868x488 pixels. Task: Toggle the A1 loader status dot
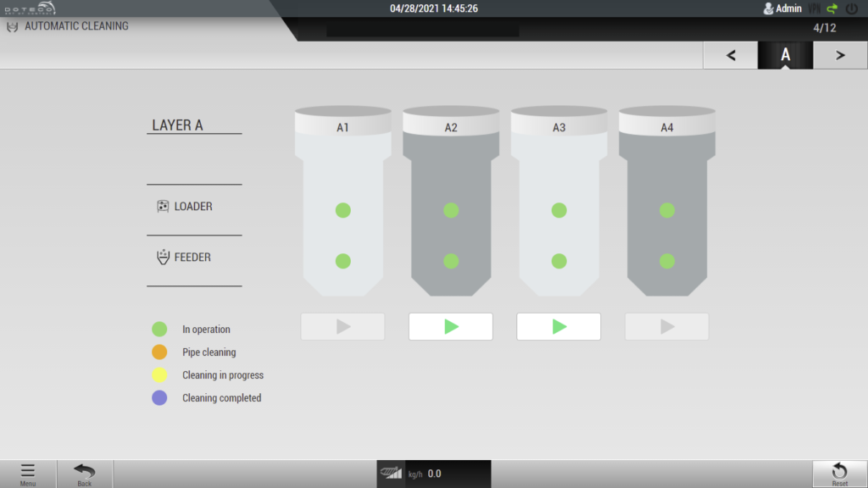(x=343, y=210)
